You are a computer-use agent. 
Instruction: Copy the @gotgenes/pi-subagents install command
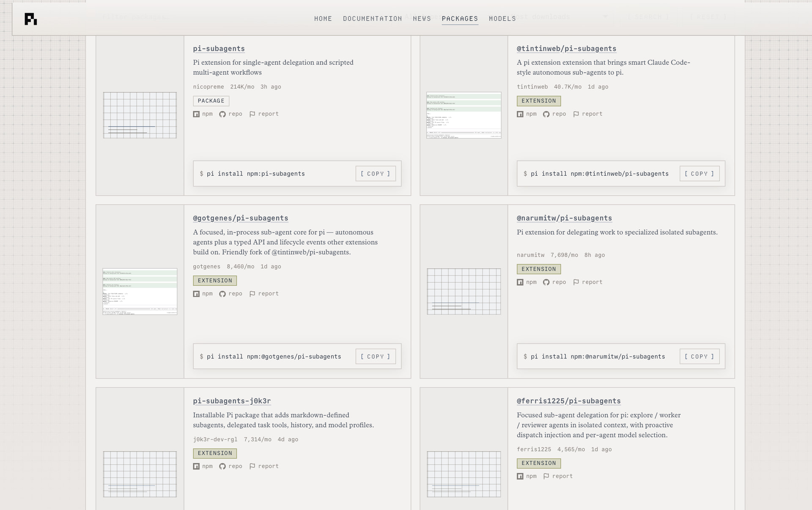click(x=376, y=357)
